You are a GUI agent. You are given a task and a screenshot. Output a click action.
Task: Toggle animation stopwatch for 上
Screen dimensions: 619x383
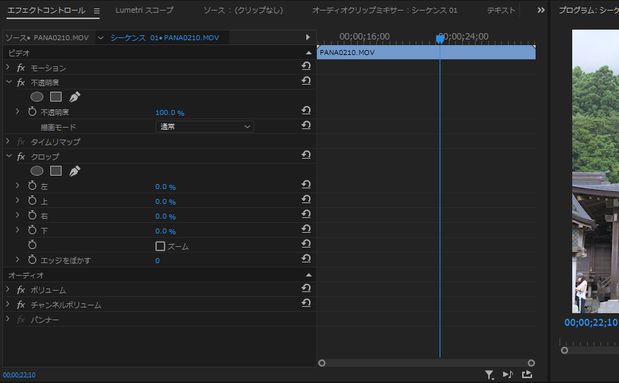pos(32,201)
